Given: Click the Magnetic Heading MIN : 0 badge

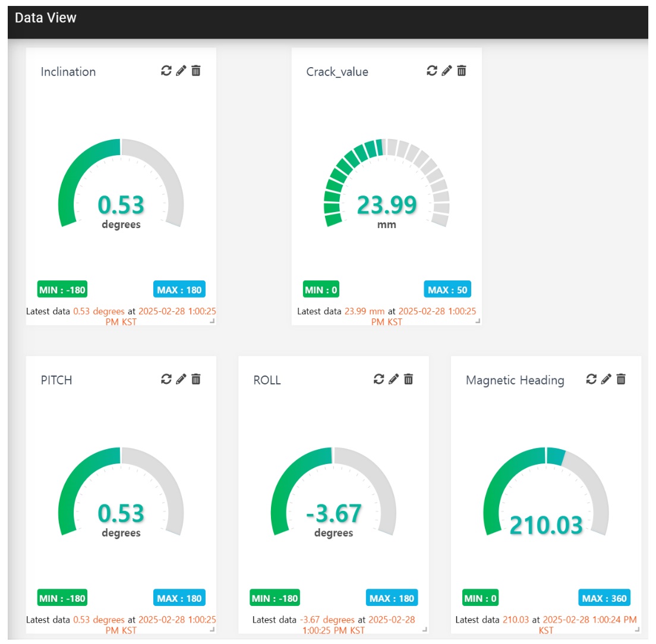Looking at the screenshot, I should [x=480, y=598].
